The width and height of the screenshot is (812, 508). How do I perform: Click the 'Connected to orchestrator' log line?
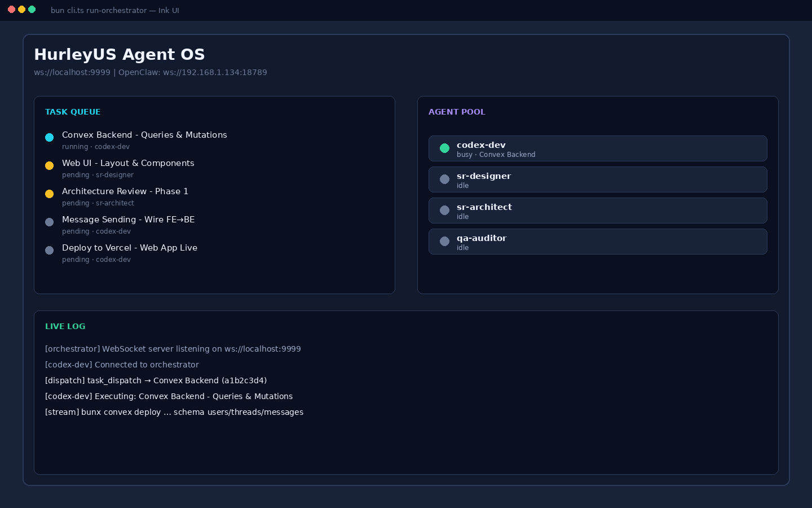coord(122,365)
